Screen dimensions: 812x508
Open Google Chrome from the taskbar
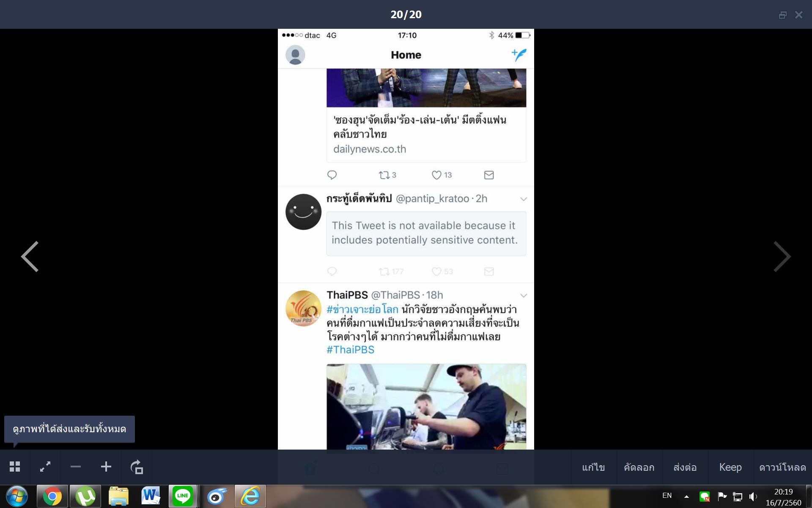pyautogui.click(x=52, y=496)
